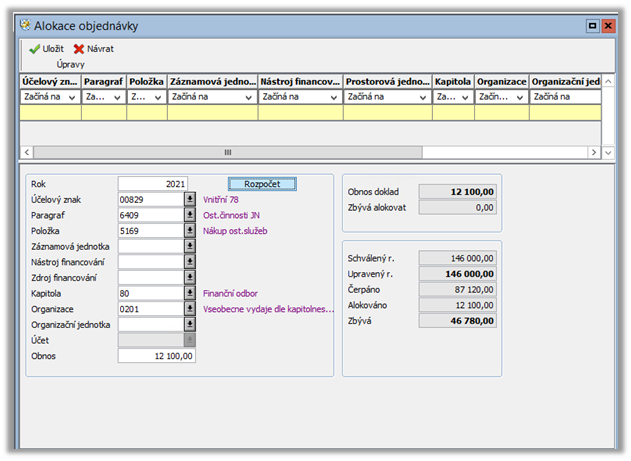631x461 pixels.
Task: Click the Rok year input field
Action: tap(152, 184)
